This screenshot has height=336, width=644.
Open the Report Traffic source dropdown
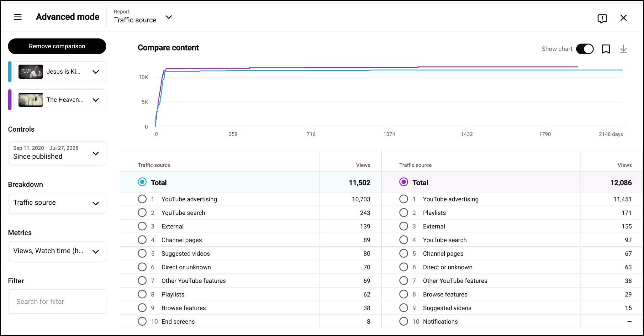[143, 17]
